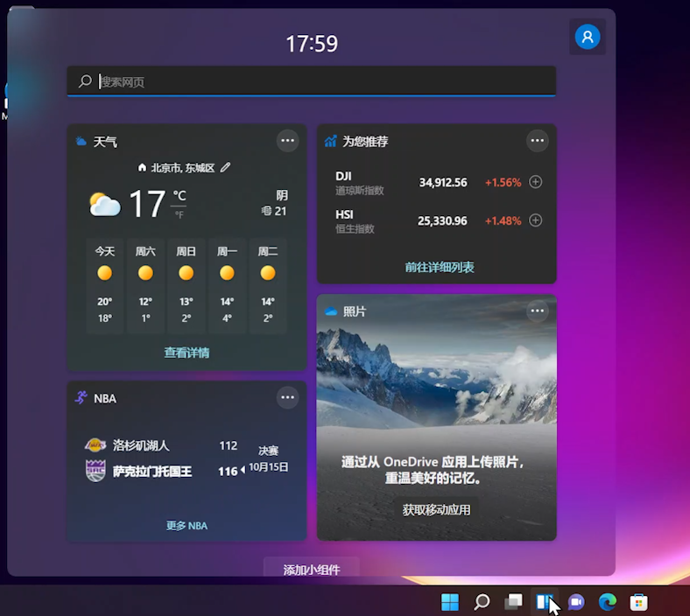Click the weather cloud icon beside 天气
This screenshot has height=616, width=690.
(81, 141)
